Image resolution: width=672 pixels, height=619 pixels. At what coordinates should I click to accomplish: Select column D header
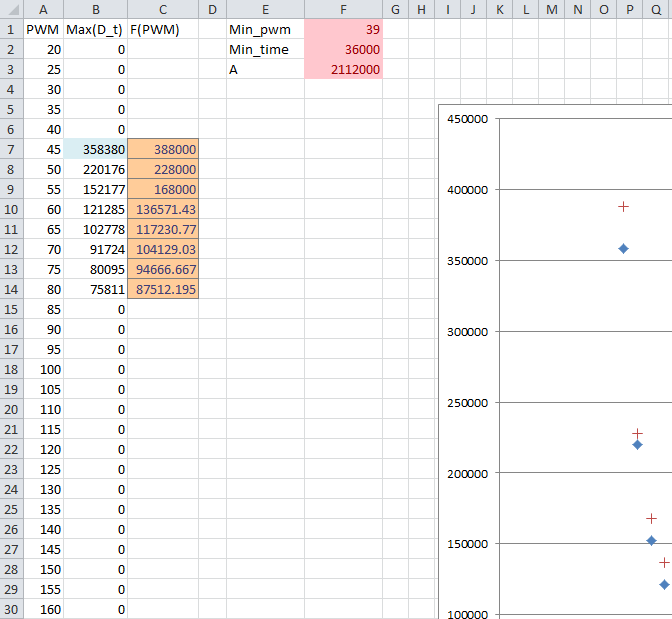(x=212, y=9)
